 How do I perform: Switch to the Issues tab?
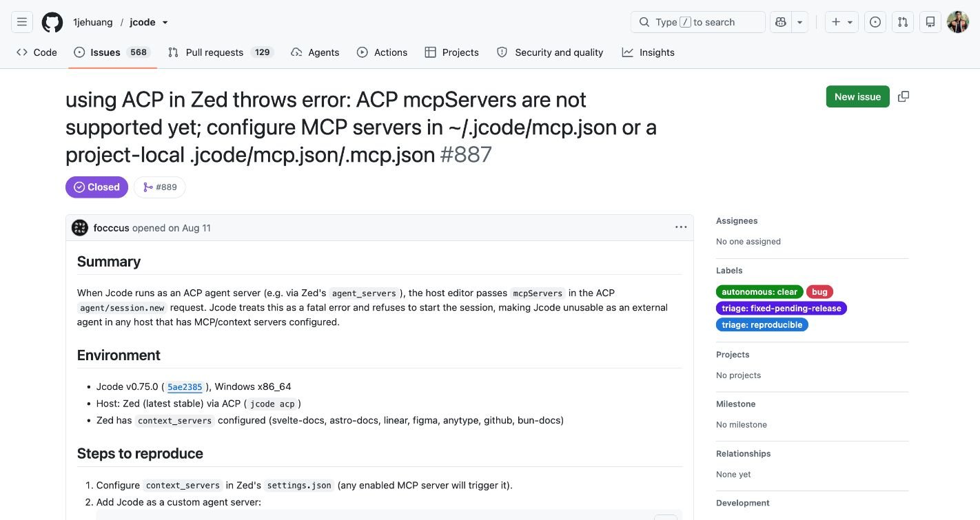coord(112,52)
